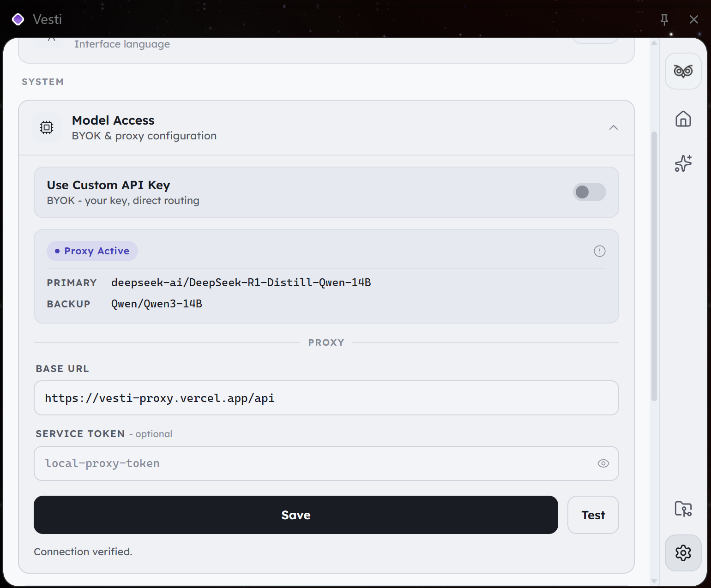711x588 pixels.
Task: Close the Vesti panel
Action: tap(694, 19)
